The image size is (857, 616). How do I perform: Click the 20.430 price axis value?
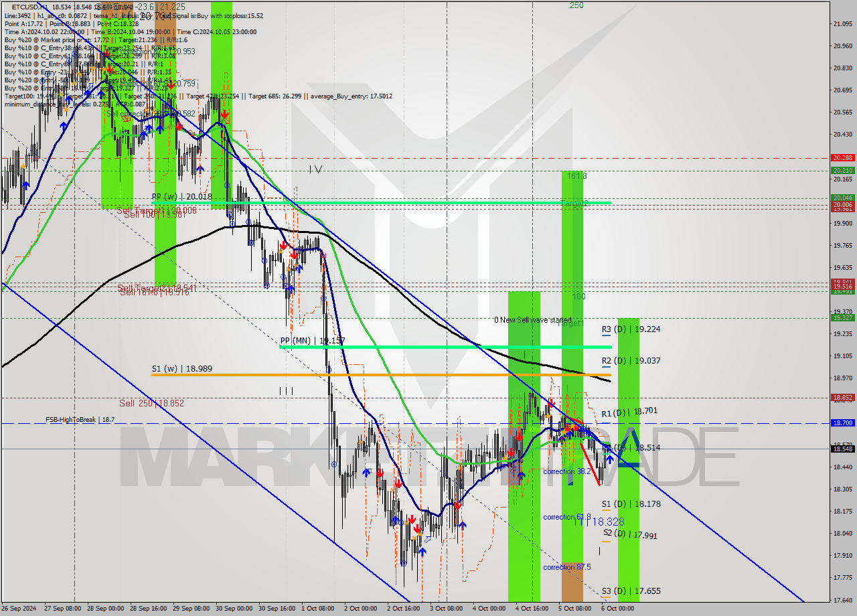click(x=843, y=135)
